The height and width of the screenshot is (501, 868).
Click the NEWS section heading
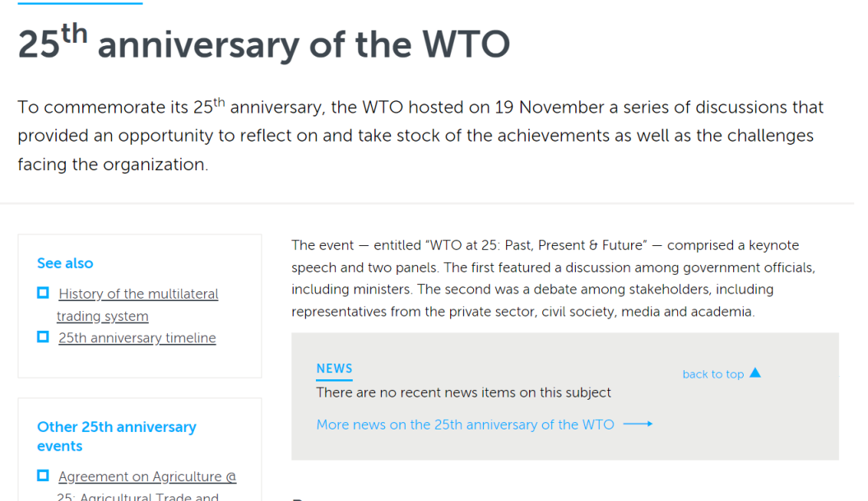point(334,369)
